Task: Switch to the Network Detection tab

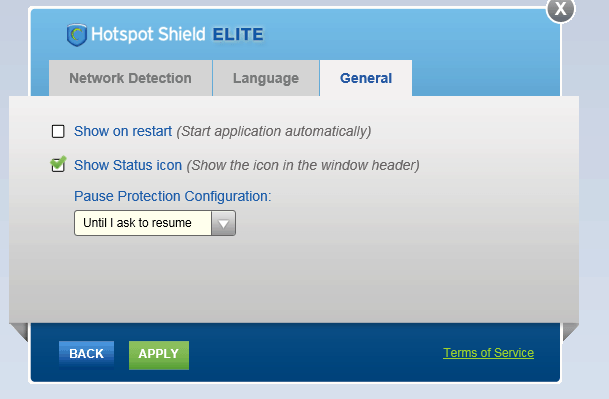Action: [x=130, y=78]
